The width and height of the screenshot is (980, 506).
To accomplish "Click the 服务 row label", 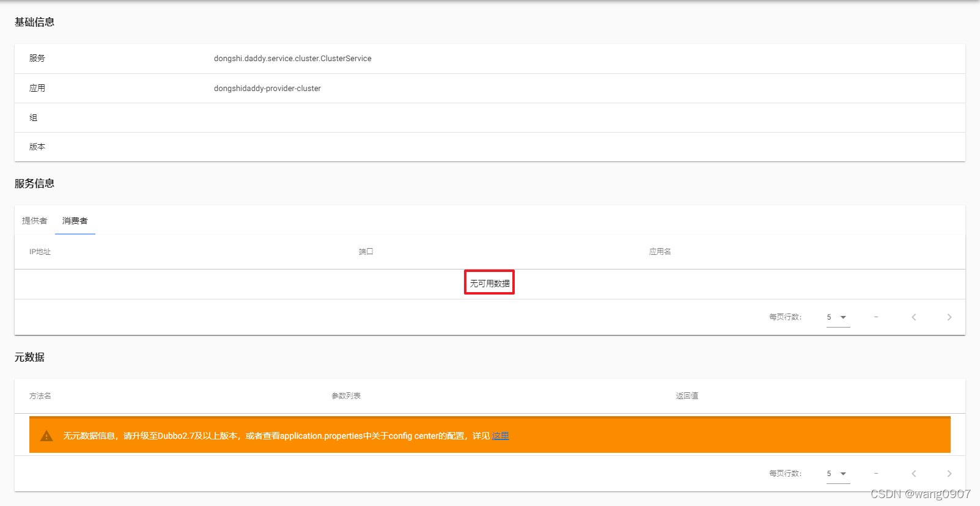I will tap(37, 59).
